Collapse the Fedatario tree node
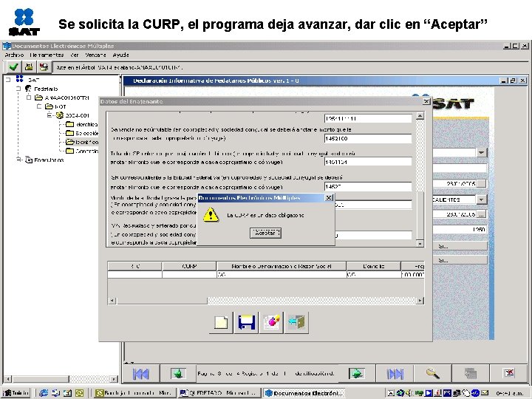Screen dimensions: 532x399 point(18,89)
